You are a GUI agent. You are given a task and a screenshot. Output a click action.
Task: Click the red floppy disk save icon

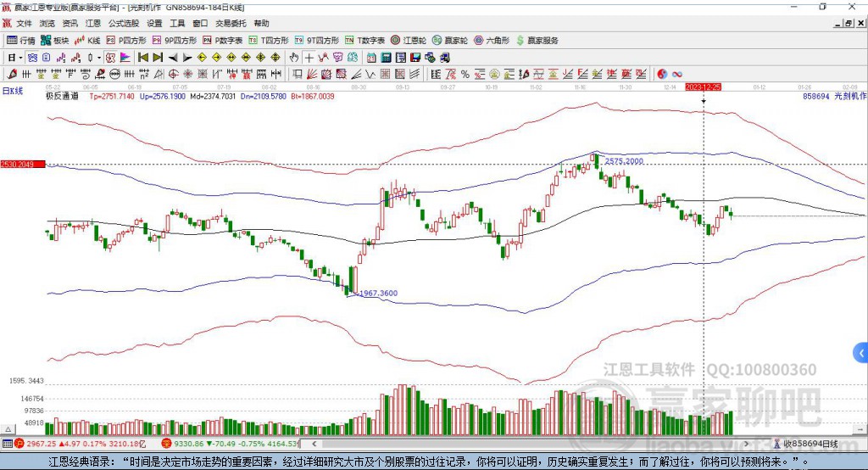pos(415,58)
